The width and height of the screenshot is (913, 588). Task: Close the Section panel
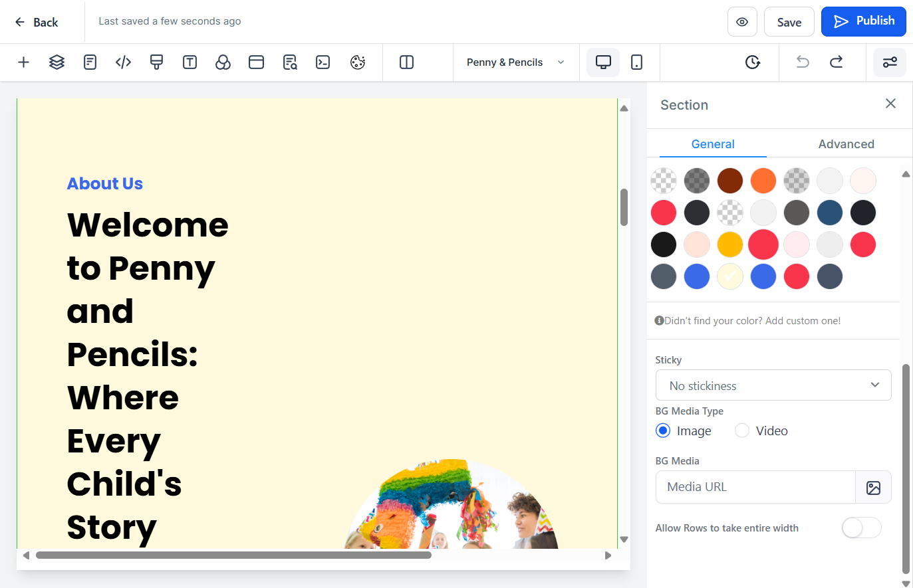[x=890, y=104]
